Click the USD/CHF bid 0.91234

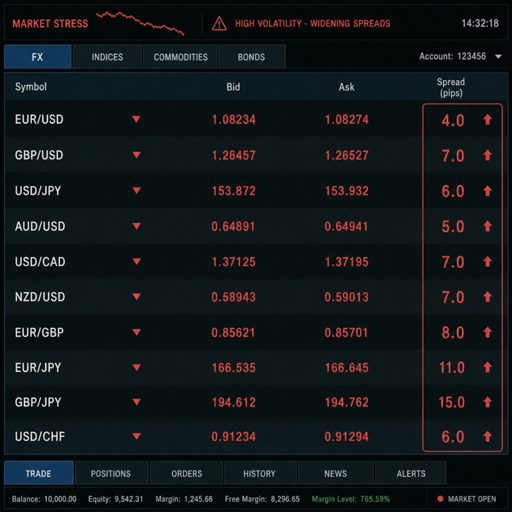233,437
